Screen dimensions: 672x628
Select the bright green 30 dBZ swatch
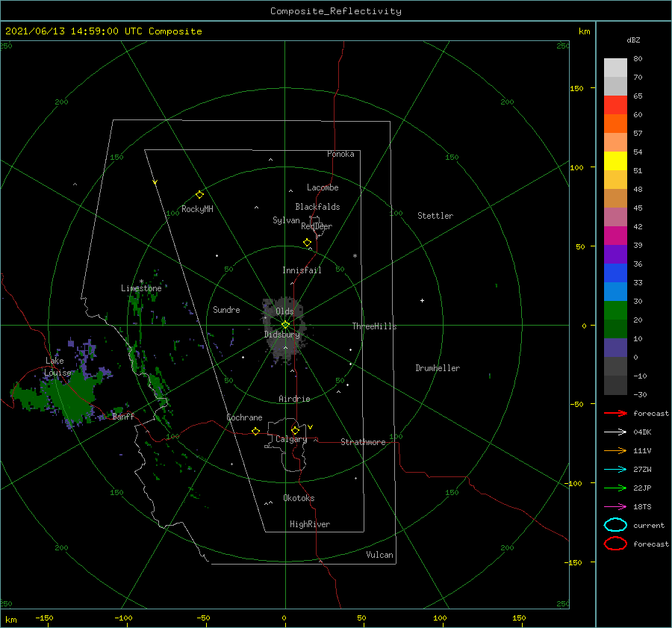(x=615, y=311)
